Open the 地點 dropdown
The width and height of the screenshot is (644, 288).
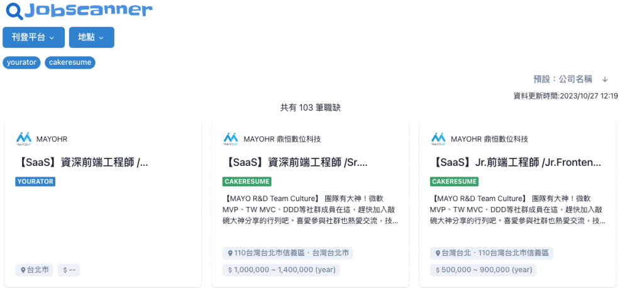tap(92, 37)
